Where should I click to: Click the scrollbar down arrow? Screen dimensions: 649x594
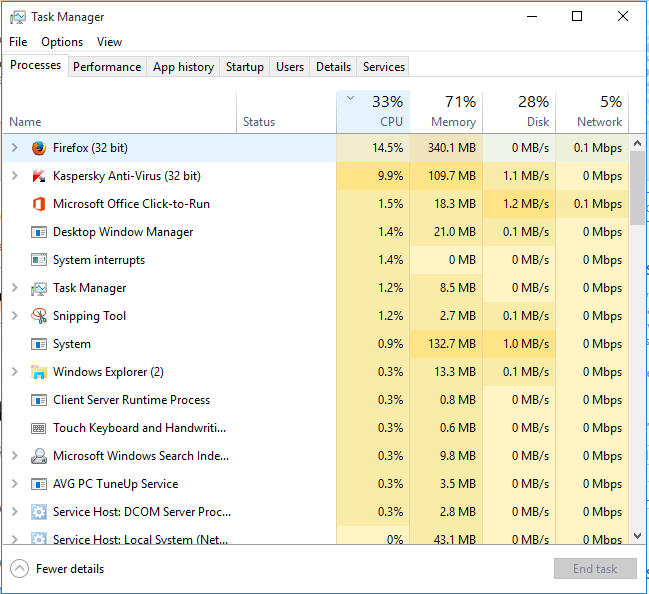(x=637, y=536)
